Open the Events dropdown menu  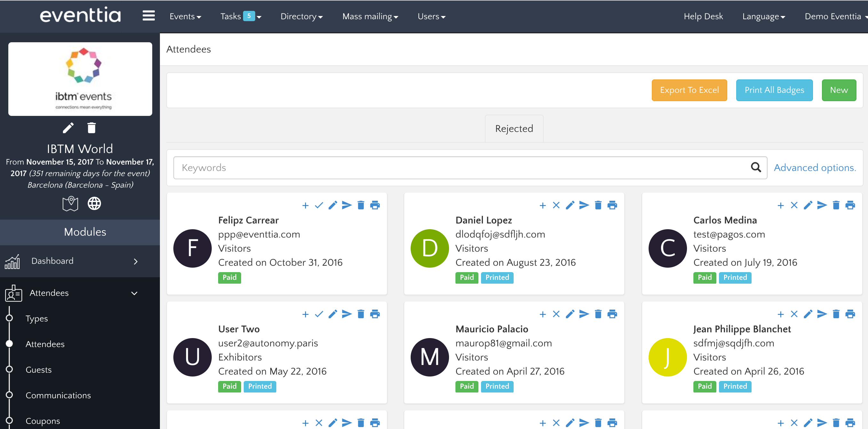[185, 16]
